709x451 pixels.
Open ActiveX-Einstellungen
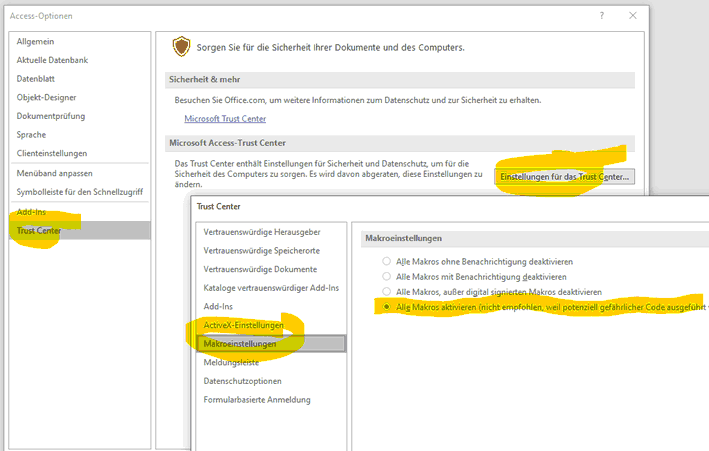244,325
